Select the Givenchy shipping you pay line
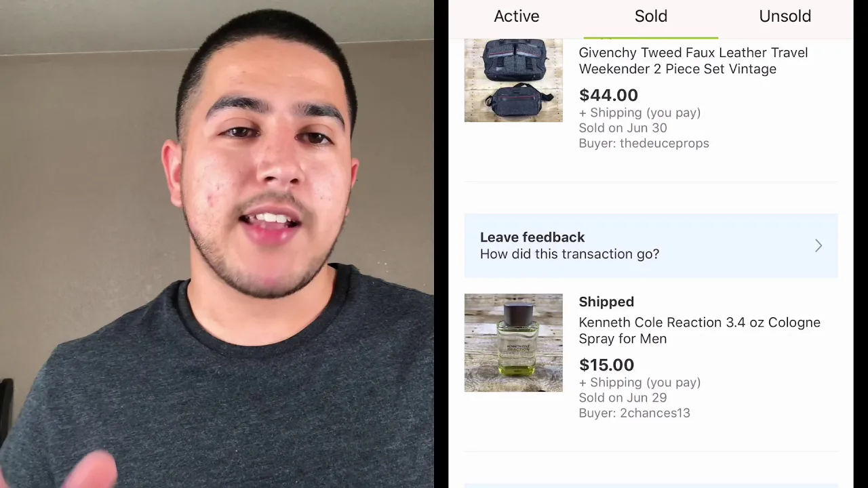Screen dimensions: 868x488 click(639, 113)
